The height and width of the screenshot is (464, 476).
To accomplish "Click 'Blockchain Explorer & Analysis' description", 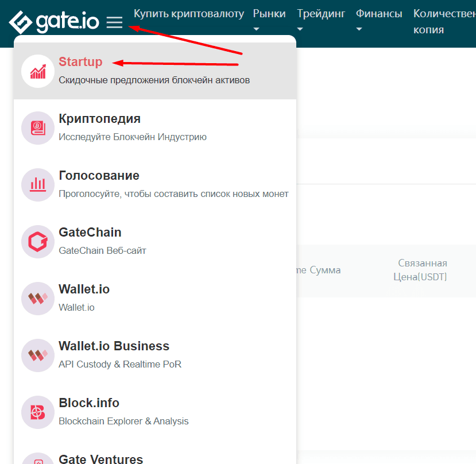I will click(x=123, y=421).
